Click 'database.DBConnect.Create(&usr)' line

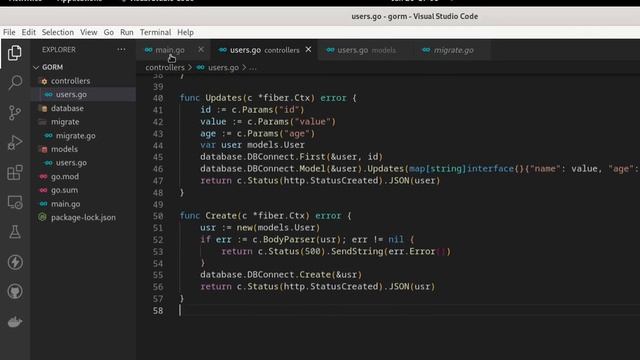[281, 275]
